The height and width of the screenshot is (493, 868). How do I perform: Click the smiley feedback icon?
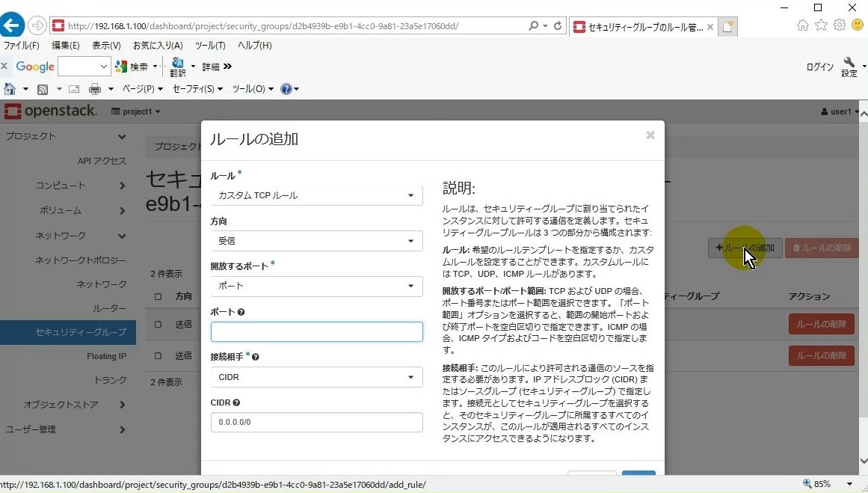[858, 25]
